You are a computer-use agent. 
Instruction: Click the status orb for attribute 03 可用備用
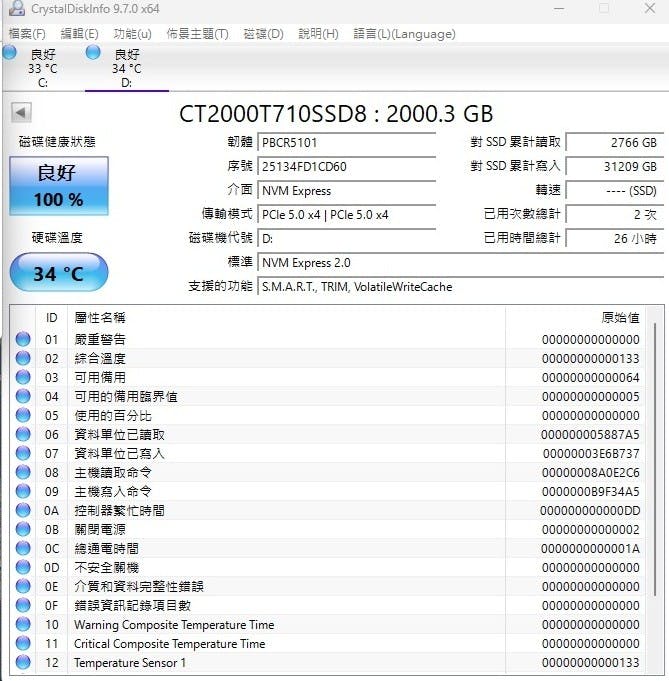tap(23, 377)
